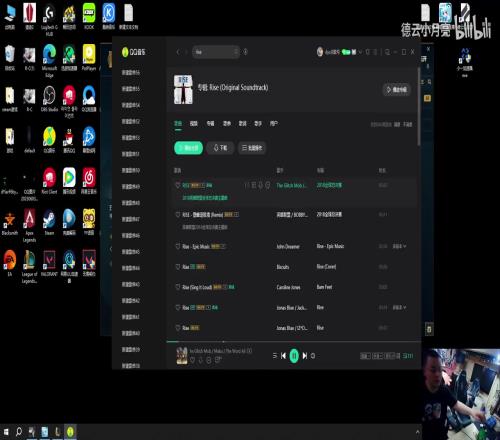Image resolution: width=500 pixels, height=440 pixels.
Task: Open Rise - Epic Music album link
Action: click(330, 246)
